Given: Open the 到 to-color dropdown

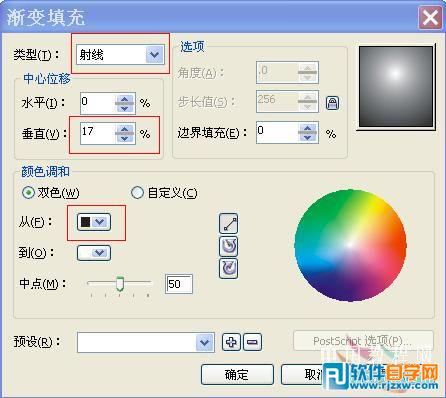Looking at the screenshot, I should pos(94,253).
